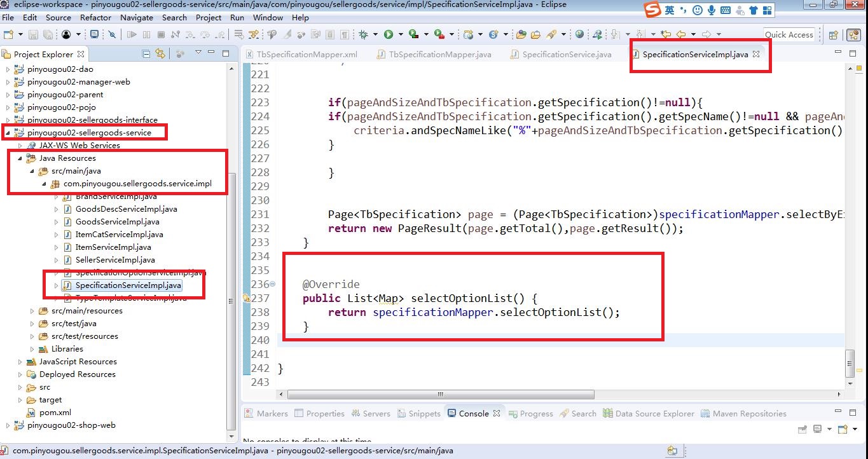Click the Coverage launch toolbar icon
The image size is (868, 459).
414,34
